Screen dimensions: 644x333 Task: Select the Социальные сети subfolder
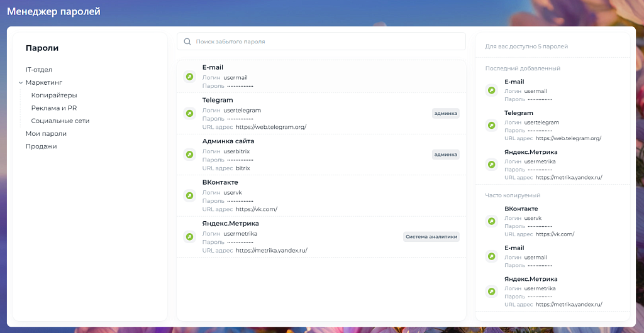(60, 121)
